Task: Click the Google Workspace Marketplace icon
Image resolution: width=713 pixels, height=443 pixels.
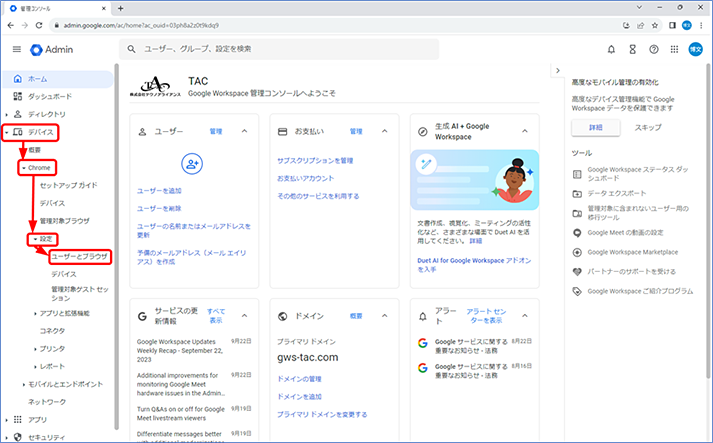Action: pos(577,252)
